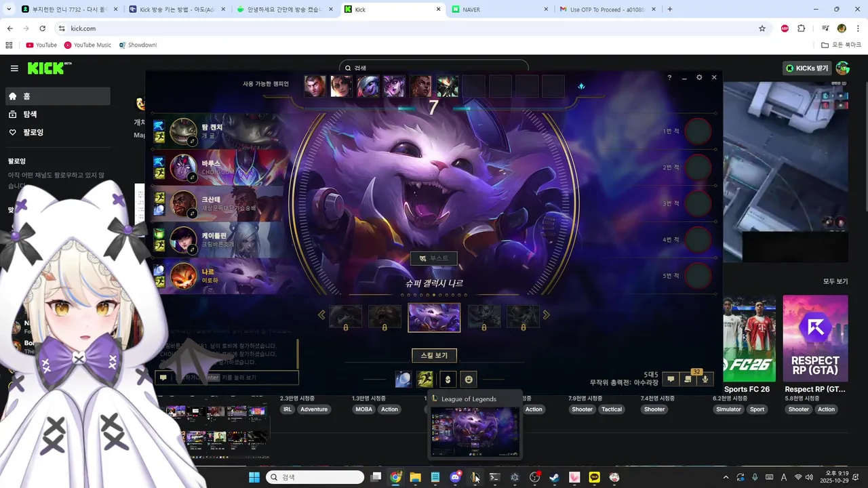Image resolution: width=868 pixels, height=488 pixels.
Task: Open KakaoTalk from the taskbar
Action: (595, 477)
